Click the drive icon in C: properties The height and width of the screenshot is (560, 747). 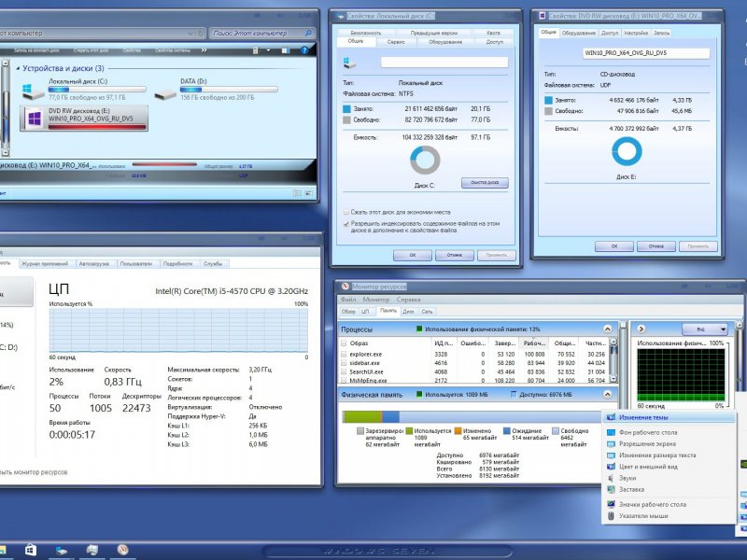349,63
